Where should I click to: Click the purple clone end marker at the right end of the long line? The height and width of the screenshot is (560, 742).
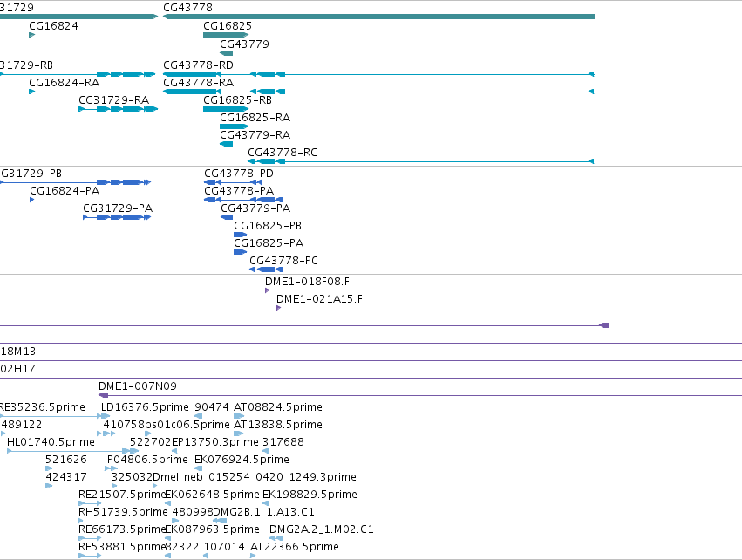[x=604, y=325]
